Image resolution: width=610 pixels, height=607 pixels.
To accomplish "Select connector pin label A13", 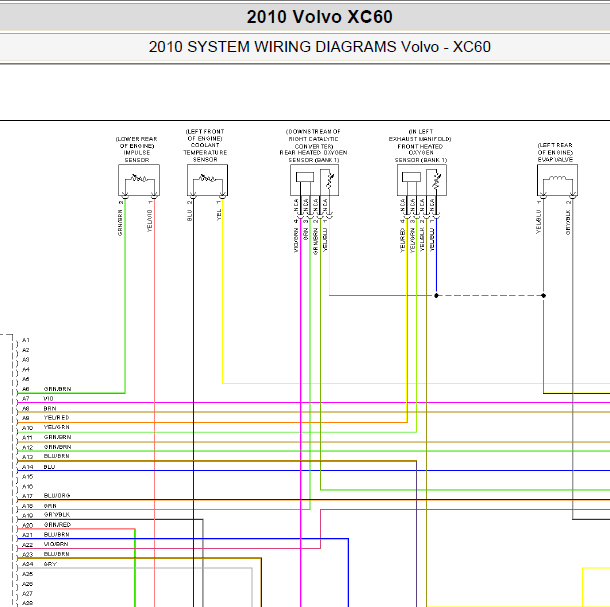I will click(x=27, y=457).
